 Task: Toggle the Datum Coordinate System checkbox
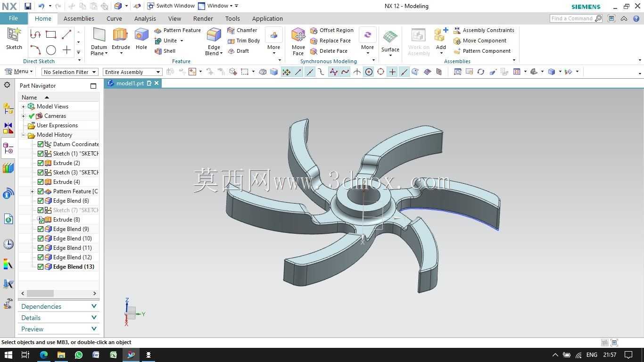click(41, 144)
